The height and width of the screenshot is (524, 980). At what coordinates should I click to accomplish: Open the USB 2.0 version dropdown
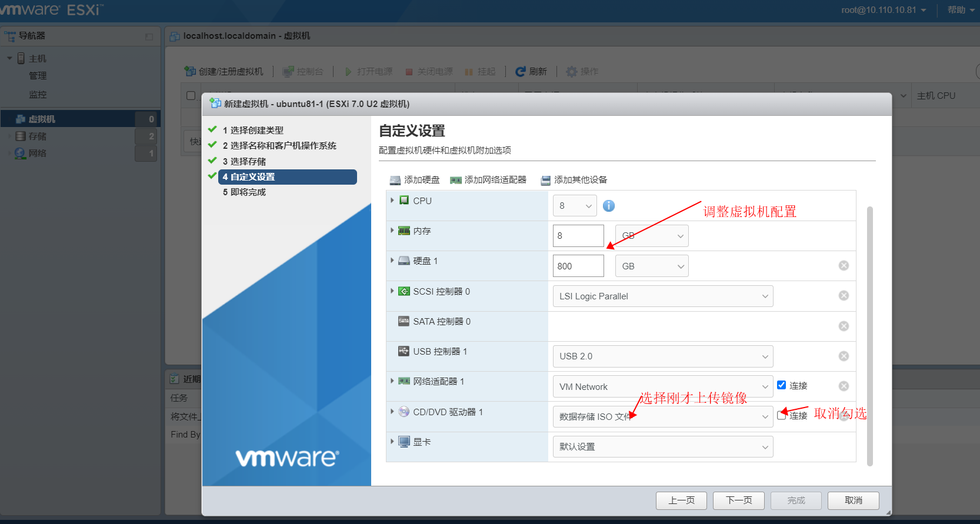tap(663, 356)
